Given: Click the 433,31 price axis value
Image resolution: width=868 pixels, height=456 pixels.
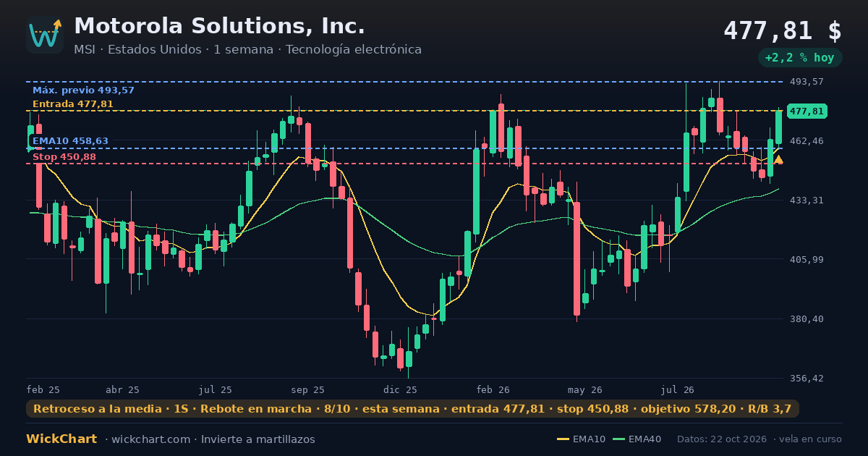Looking at the screenshot, I should tap(807, 200).
